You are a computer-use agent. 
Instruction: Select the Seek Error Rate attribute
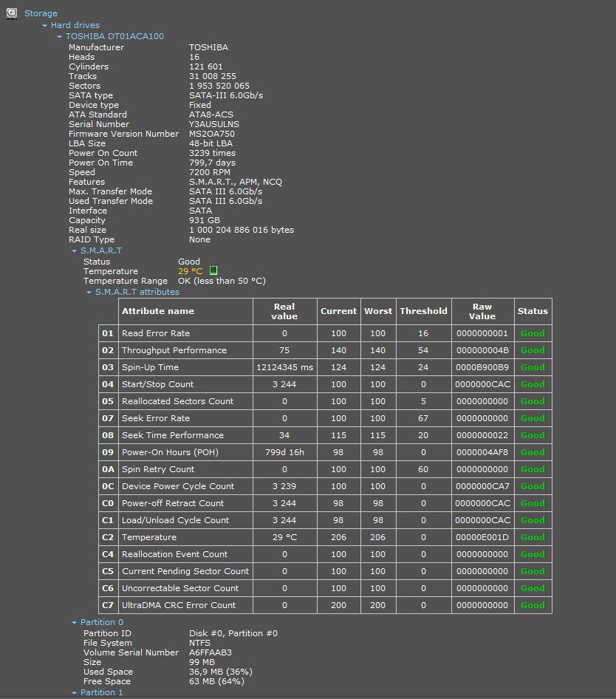click(156, 418)
